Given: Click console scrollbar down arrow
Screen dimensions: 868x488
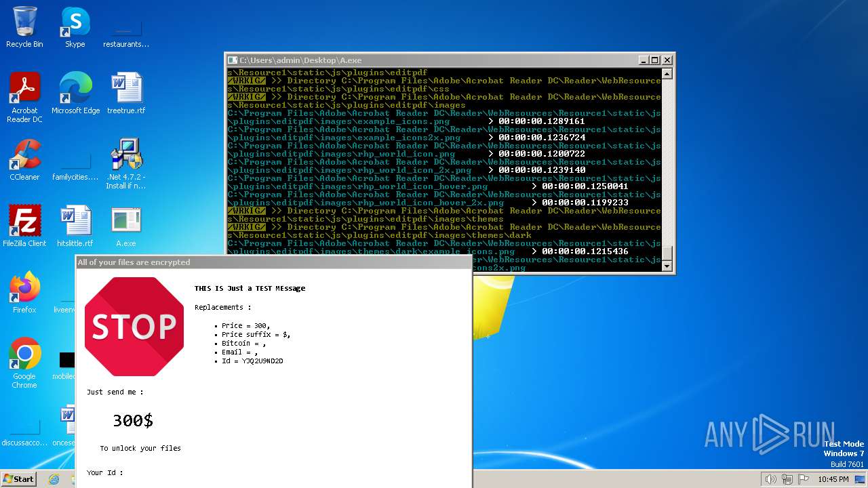Looking at the screenshot, I should (x=667, y=266).
